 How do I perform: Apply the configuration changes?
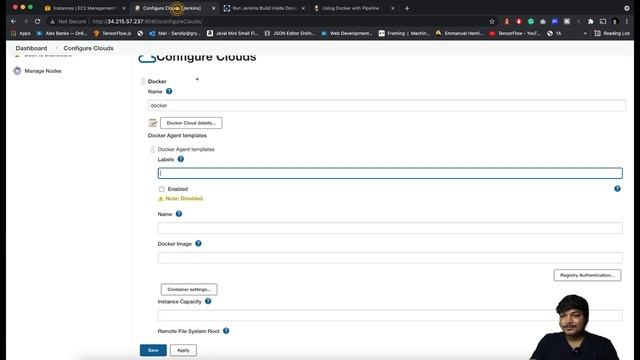[x=183, y=350]
